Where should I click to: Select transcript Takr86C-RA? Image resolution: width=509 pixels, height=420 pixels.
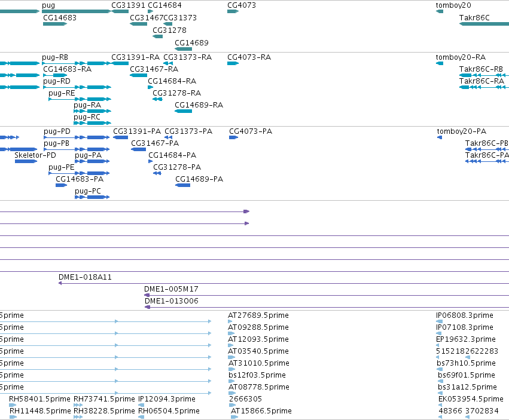tap(481, 81)
